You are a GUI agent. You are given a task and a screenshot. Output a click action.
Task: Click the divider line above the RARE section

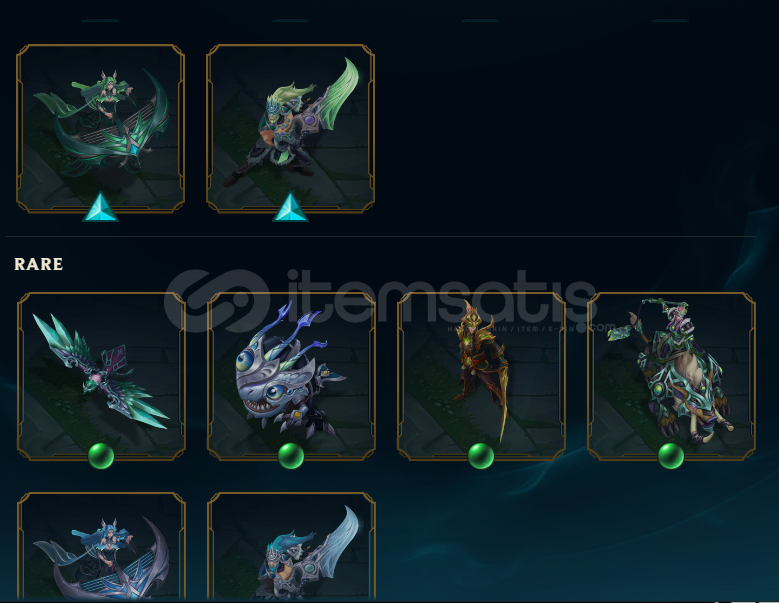point(381,236)
